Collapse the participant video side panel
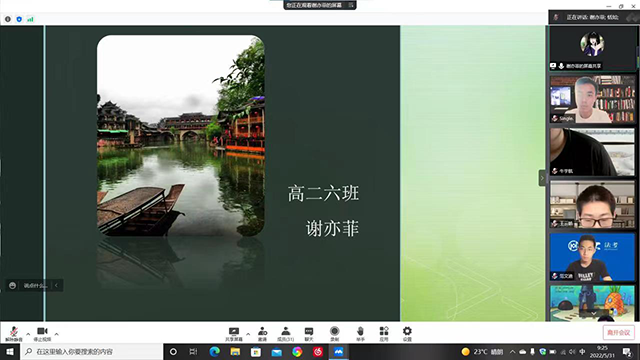Screen dimensions: 640x360 [x=542, y=178]
